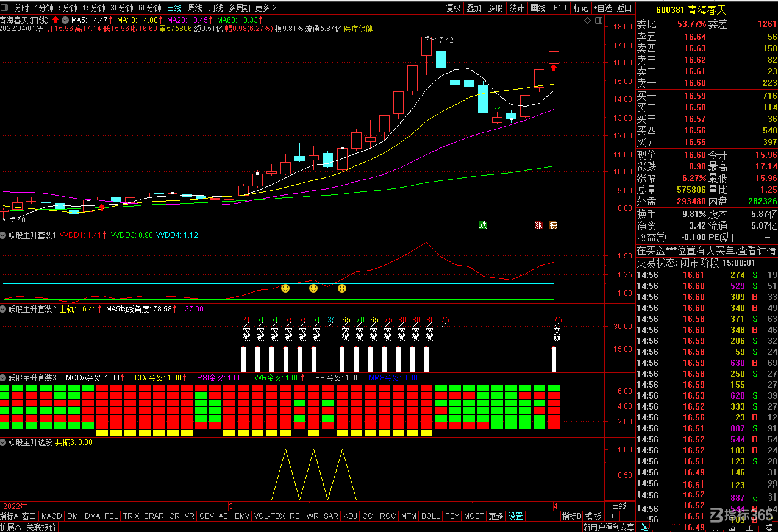This screenshot has height=532, width=778.
Task: Select the 窗口 tab in indicator bar
Action: (29, 516)
